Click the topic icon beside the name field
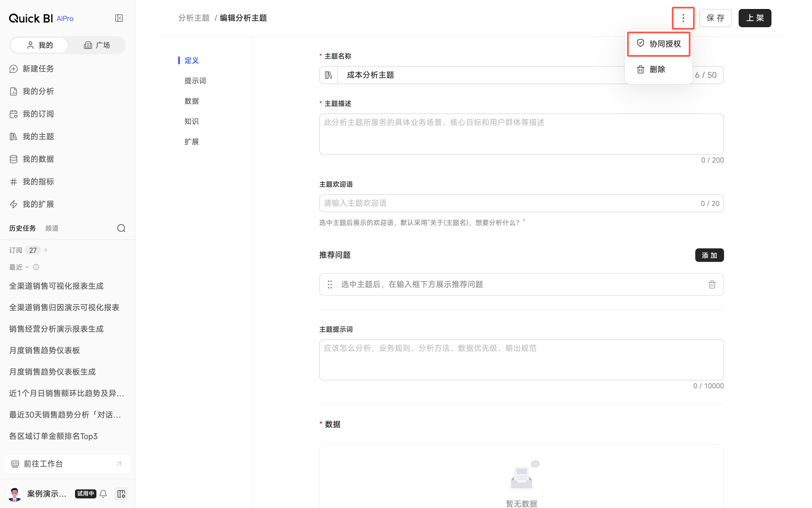The height and width of the screenshot is (508, 812). [x=328, y=75]
